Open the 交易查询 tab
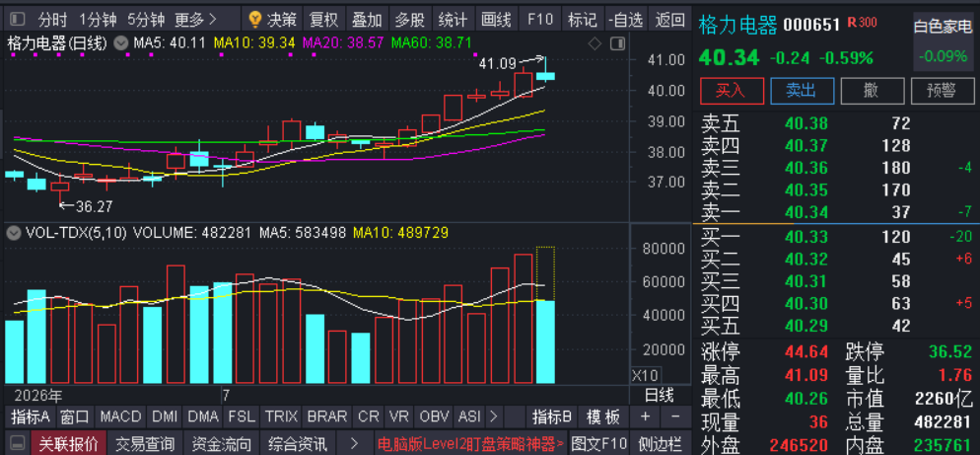Screen dimensions: 980x455 click(145, 444)
